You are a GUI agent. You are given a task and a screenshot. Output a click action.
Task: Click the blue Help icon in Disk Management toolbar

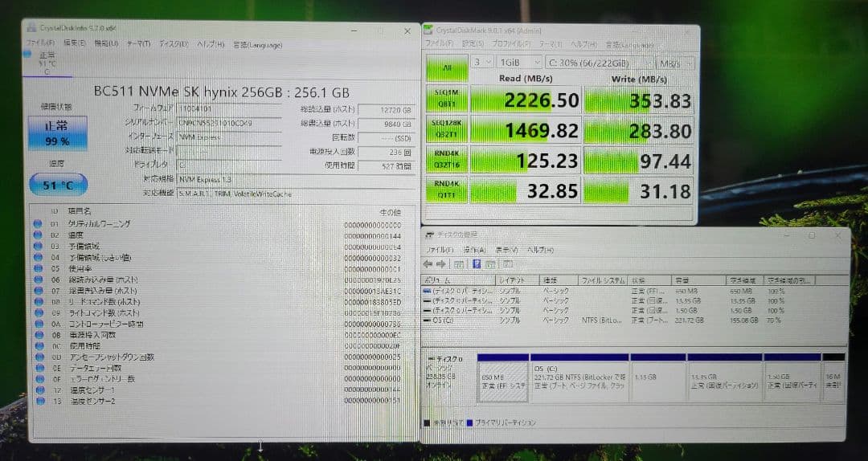click(x=477, y=264)
